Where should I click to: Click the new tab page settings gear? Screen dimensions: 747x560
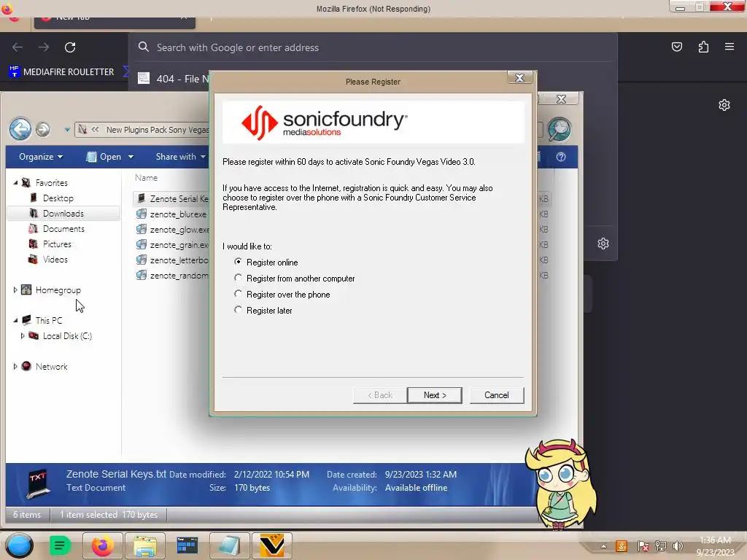pos(724,105)
